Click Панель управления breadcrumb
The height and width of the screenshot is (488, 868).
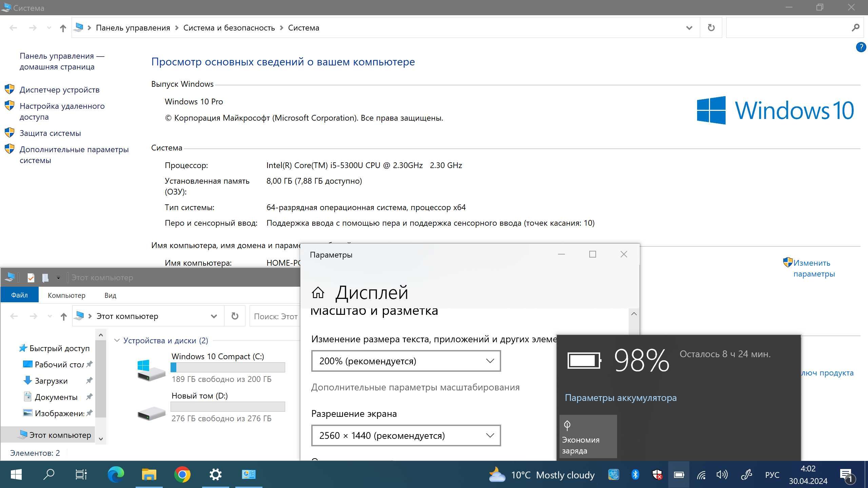(133, 28)
